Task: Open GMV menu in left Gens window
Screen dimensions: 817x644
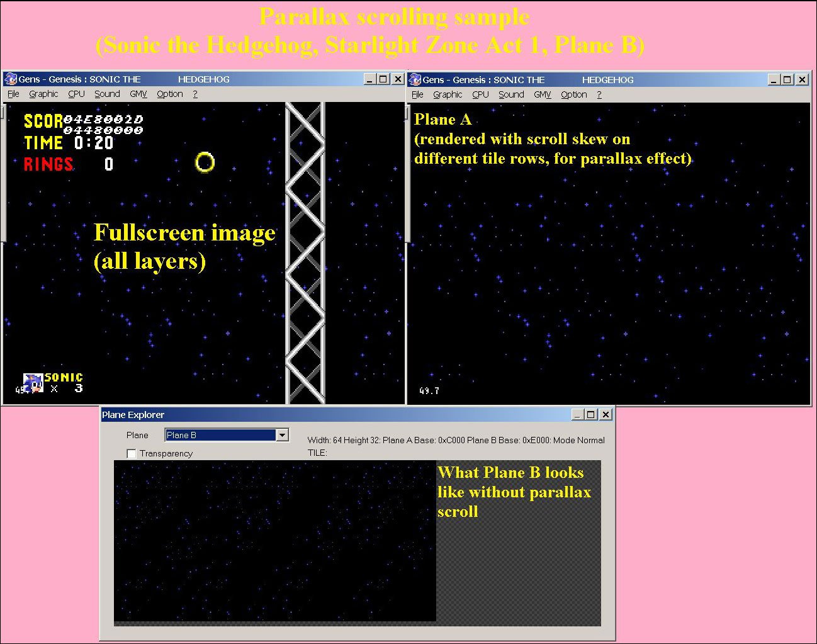Action: coord(138,94)
